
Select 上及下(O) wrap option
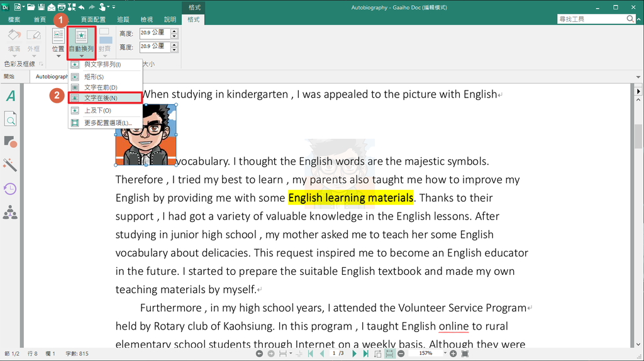pyautogui.click(x=105, y=111)
